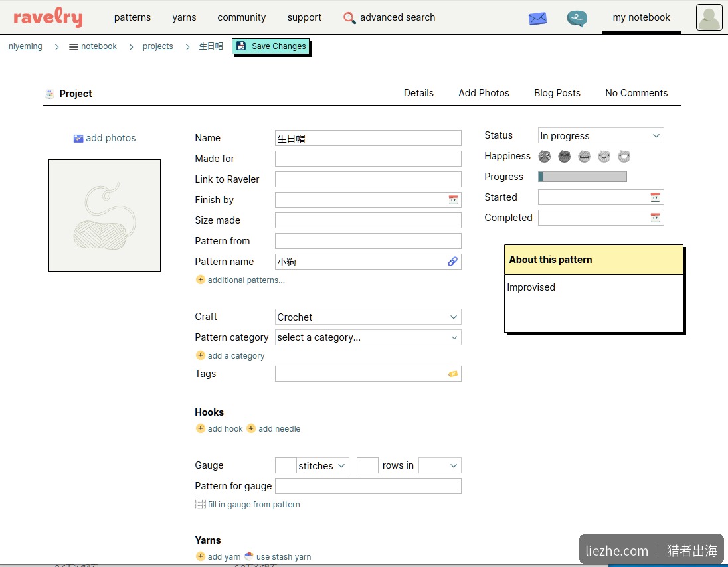Click the add photos link
Image resolution: width=728 pixels, height=567 pixels.
[x=110, y=138]
